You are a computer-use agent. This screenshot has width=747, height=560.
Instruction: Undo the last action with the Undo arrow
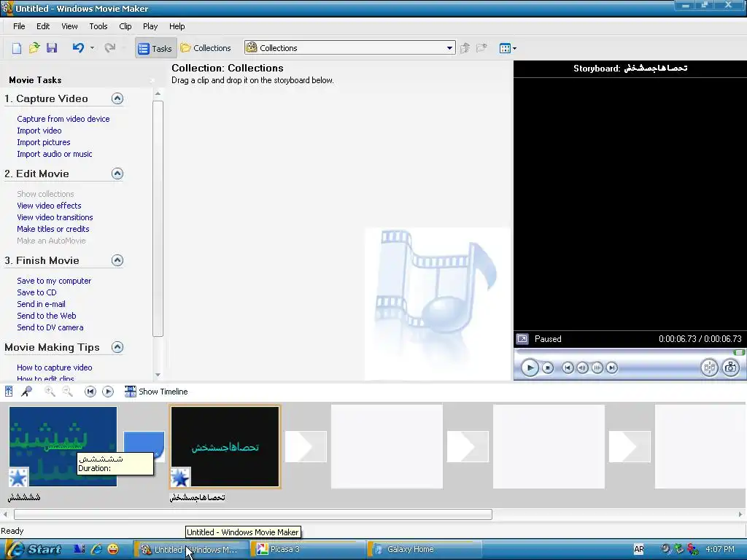point(78,47)
